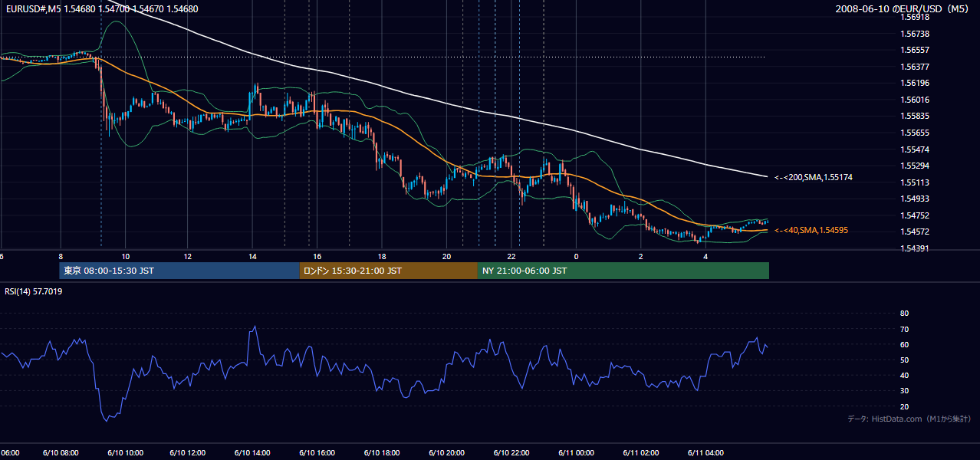Click bottom time label 6/10 22:00
Viewport: 980px width, 460px height.
(511, 452)
